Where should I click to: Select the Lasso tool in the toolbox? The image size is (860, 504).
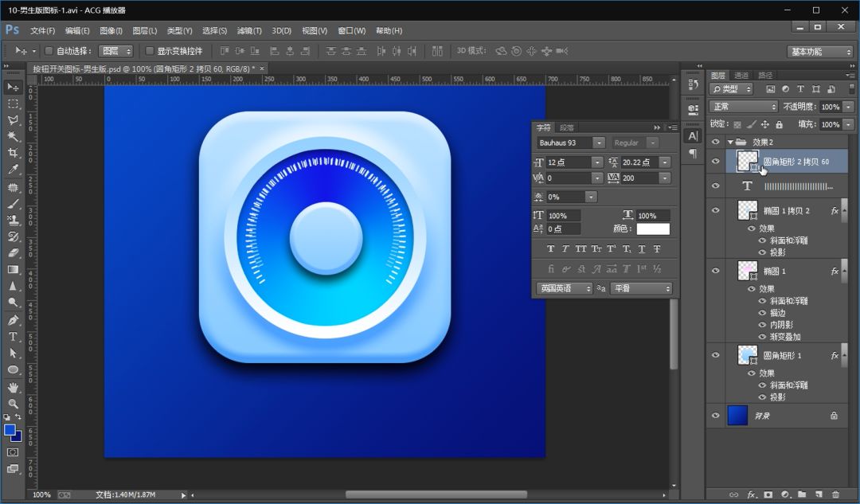(x=13, y=120)
